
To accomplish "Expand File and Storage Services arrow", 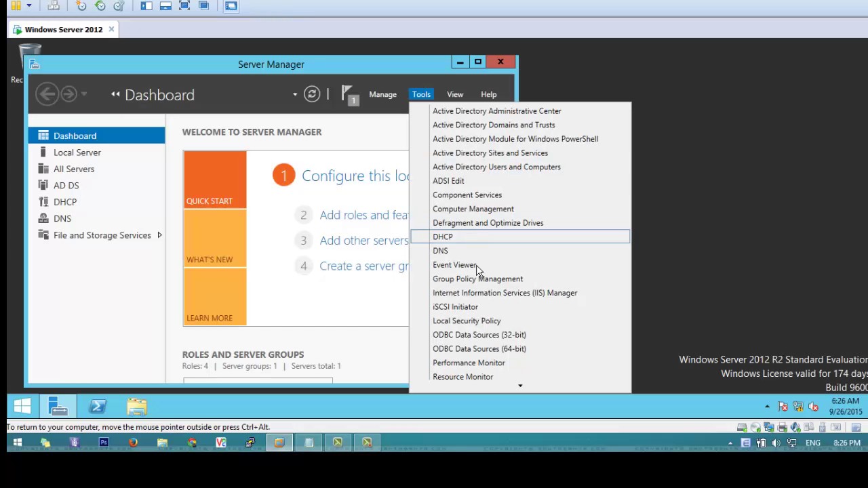I will coord(159,235).
